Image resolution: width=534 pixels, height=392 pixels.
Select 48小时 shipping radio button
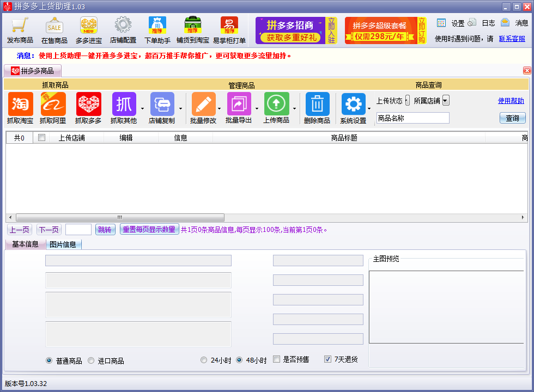[239, 360]
